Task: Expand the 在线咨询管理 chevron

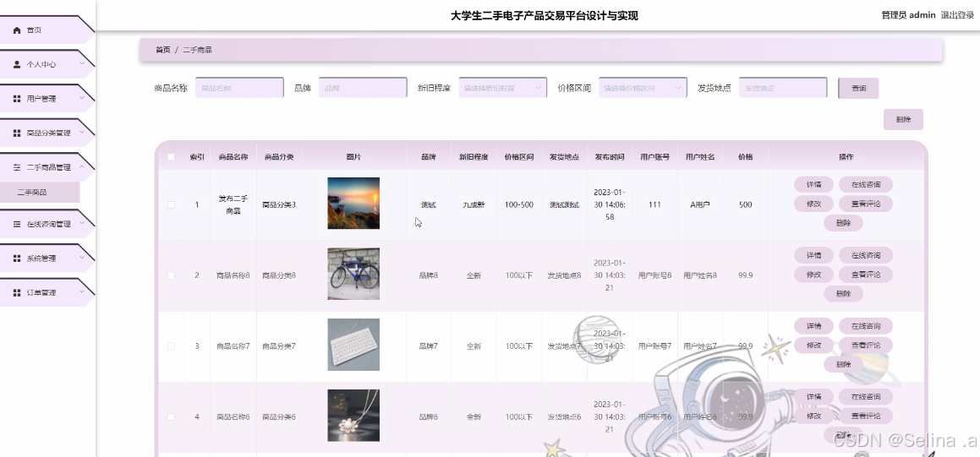Action: click(x=82, y=223)
